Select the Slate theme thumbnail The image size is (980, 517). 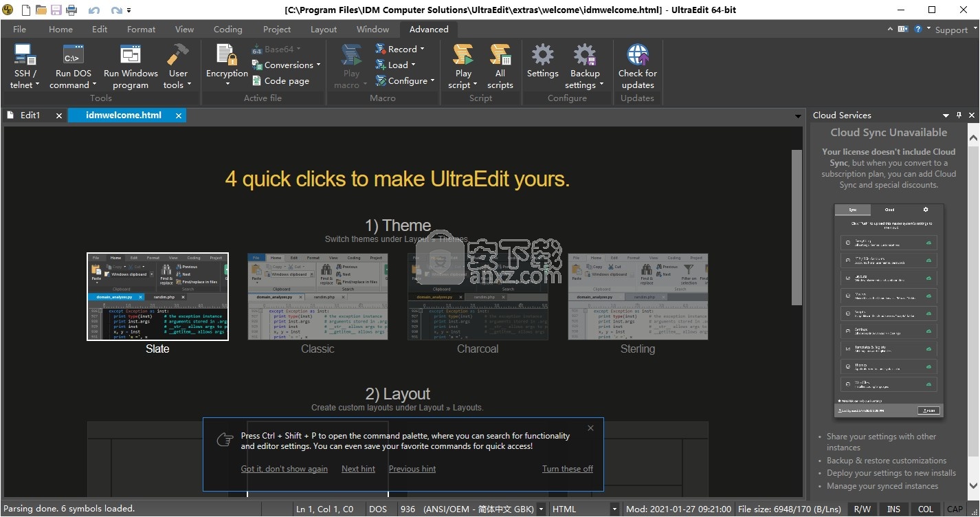tap(157, 296)
